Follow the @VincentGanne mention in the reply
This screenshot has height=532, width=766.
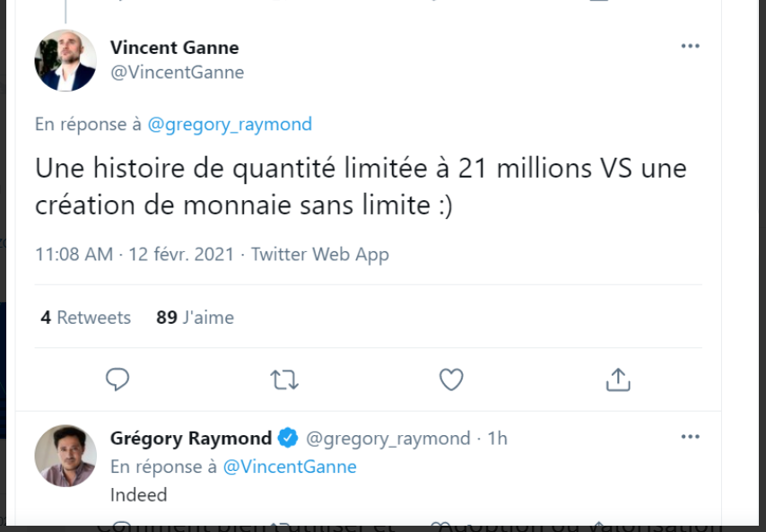pos(289,467)
